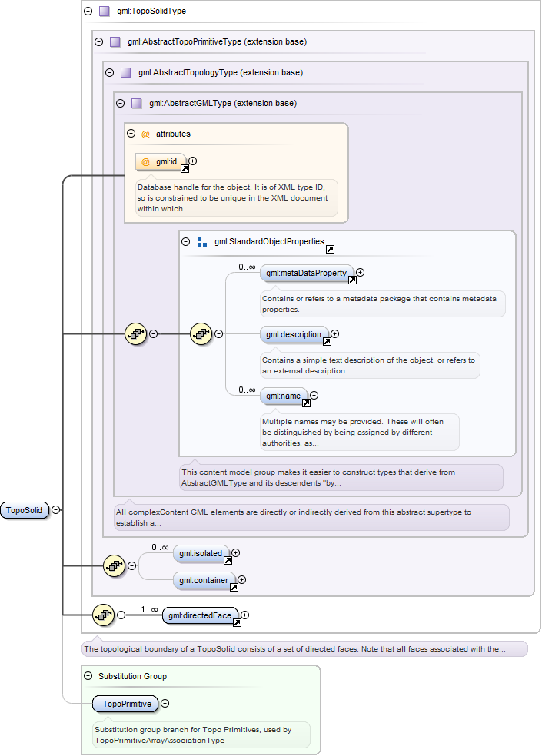Follow the gml:id reference arrow

click(185, 169)
